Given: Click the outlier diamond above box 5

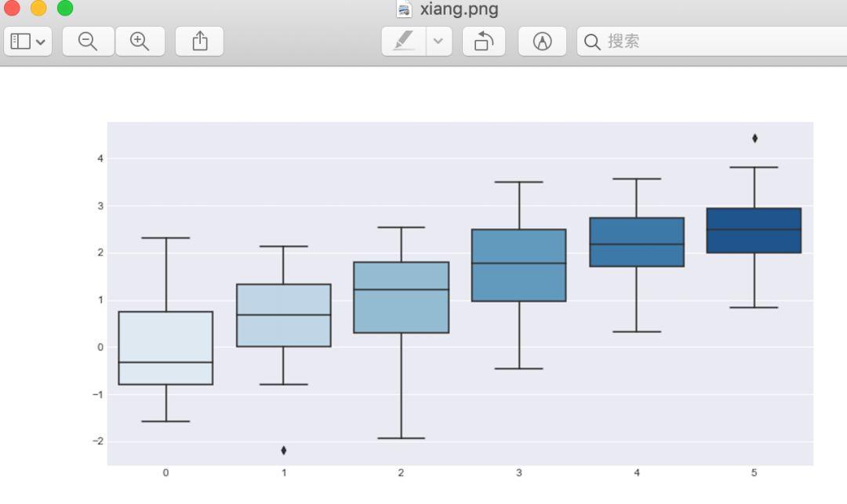Looking at the screenshot, I should pos(754,139).
